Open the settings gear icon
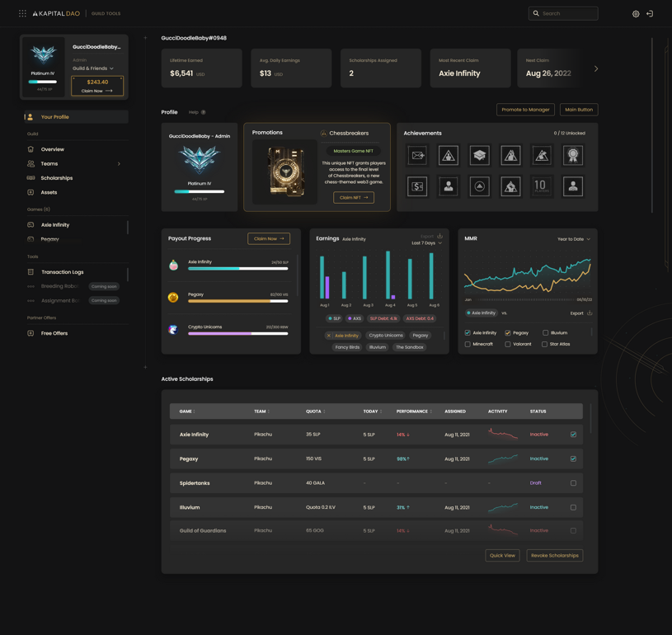The width and height of the screenshot is (672, 635). click(x=636, y=14)
